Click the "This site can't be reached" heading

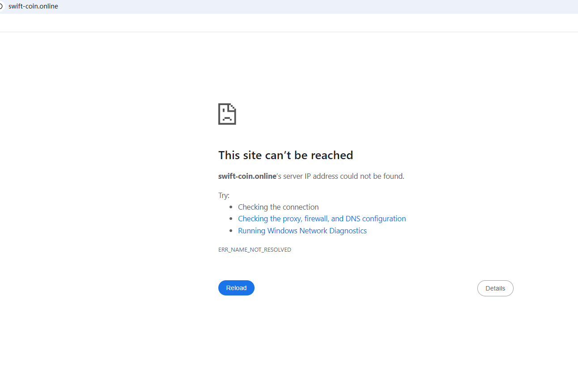(x=285, y=155)
